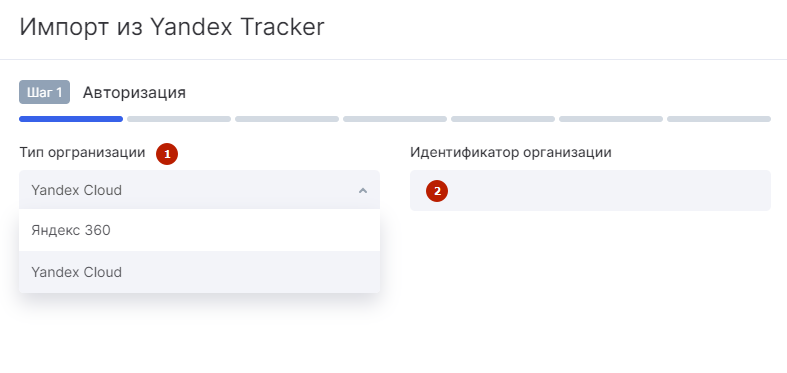Viewport: 787px width, 373px height.
Task: Click the Идентификатор организации field label
Action: pyautogui.click(x=510, y=153)
